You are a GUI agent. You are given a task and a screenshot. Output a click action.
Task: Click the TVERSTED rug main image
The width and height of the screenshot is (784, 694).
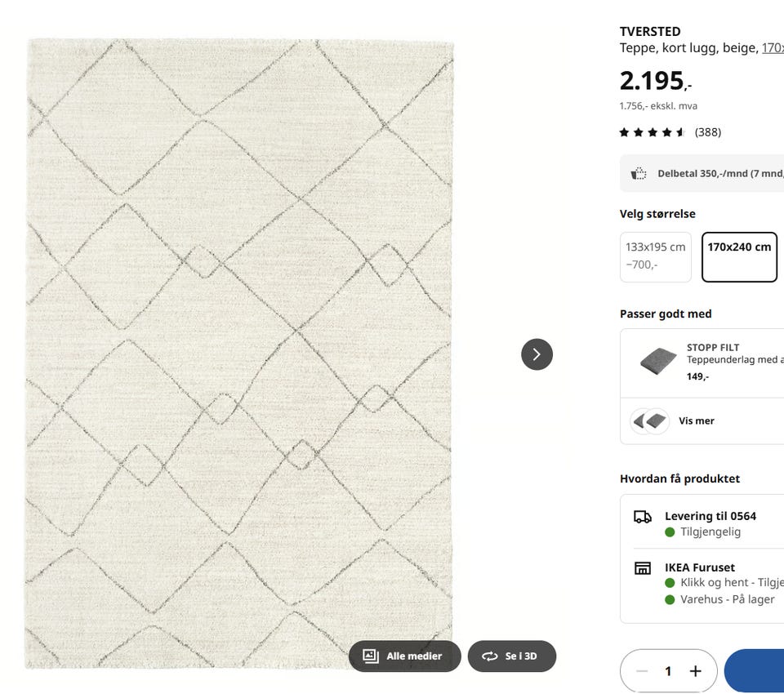click(239, 353)
